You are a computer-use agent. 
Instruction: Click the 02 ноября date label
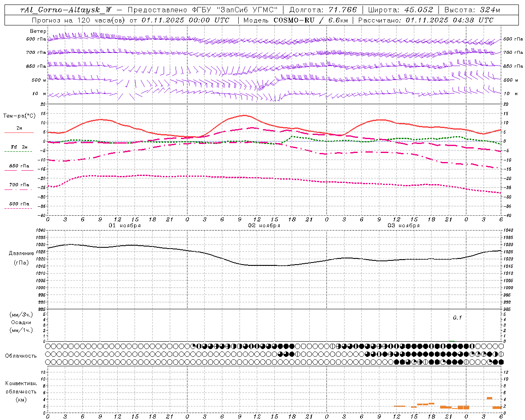(264, 226)
